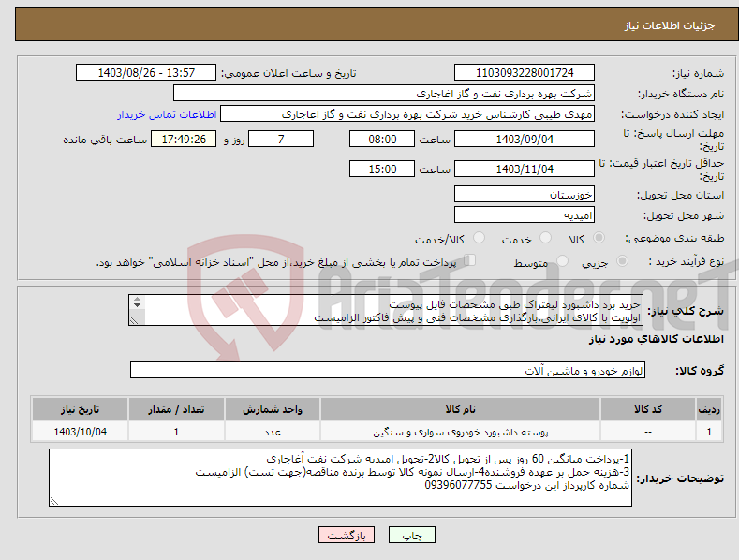The height and width of the screenshot is (560, 739).
Task: Click the تعداد / مقدار column header
Action: (176, 409)
